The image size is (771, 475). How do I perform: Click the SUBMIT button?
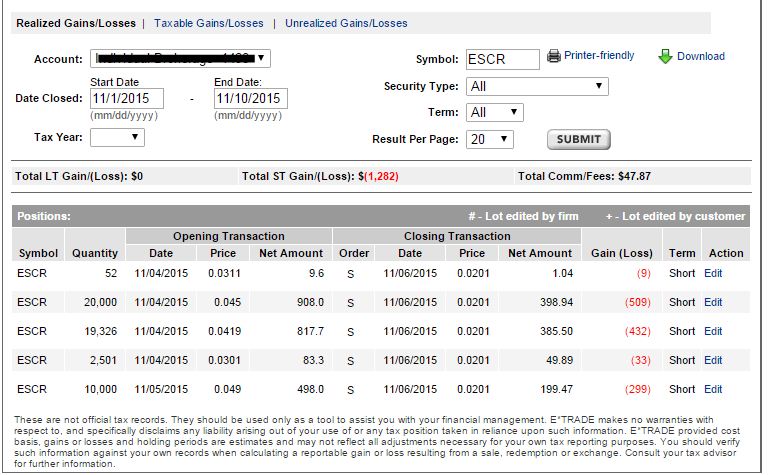(x=579, y=140)
